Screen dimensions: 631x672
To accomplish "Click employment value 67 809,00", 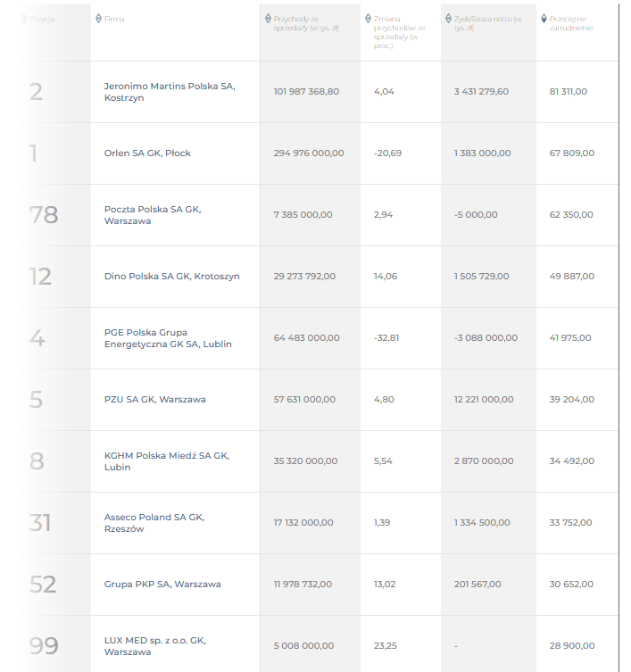I will (572, 153).
